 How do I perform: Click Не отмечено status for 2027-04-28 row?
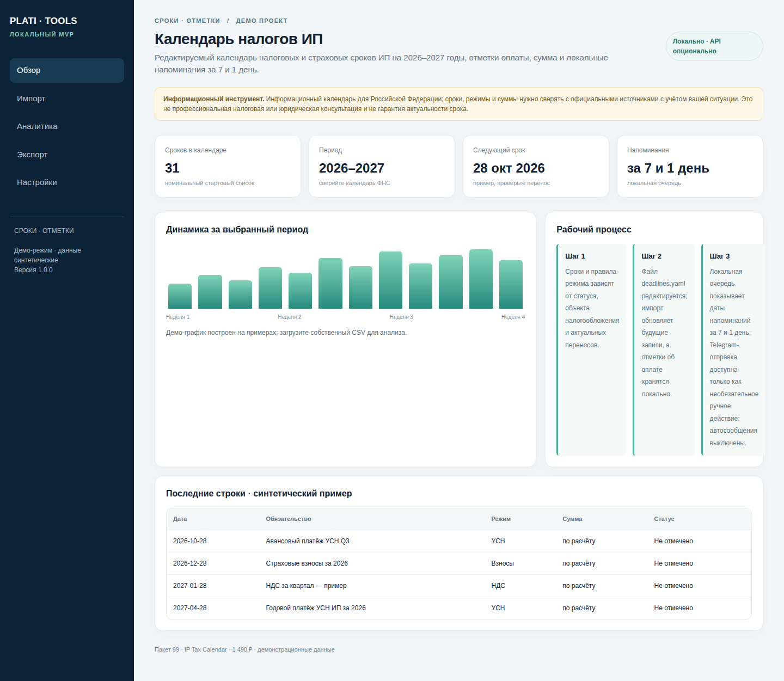pos(673,608)
